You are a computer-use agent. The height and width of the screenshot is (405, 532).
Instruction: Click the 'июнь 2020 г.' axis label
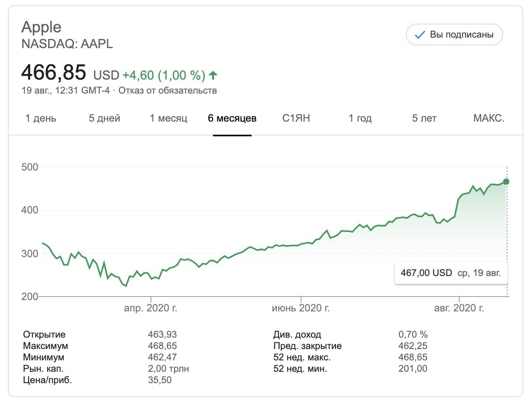coord(301,308)
